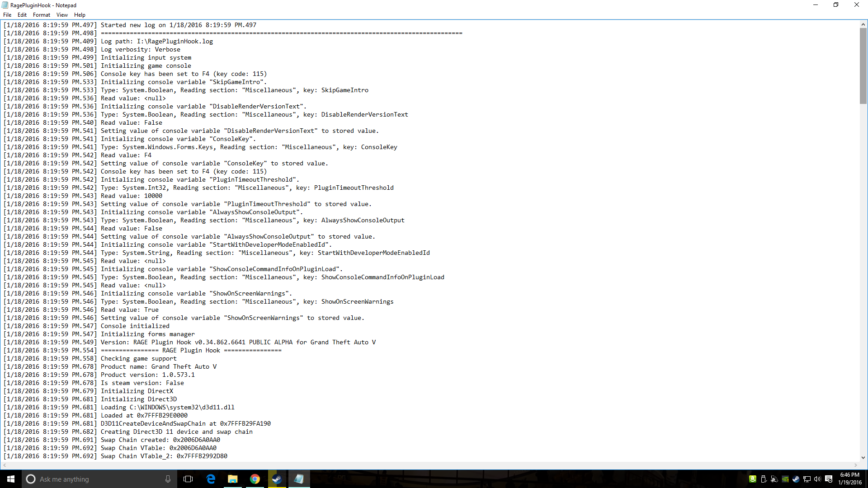Launch Microsoft Edge from the taskbar
Viewport: 868px width, 488px height.
pyautogui.click(x=211, y=479)
